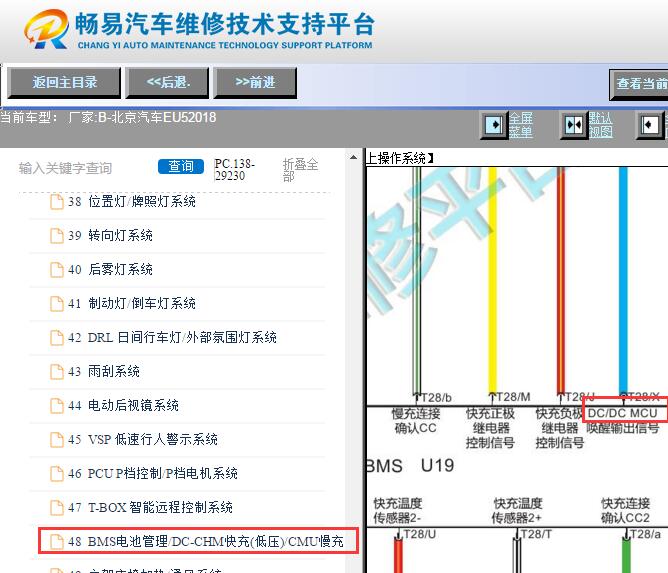Open 43 雨刮系统
The height and width of the screenshot is (573, 668).
coord(114,371)
